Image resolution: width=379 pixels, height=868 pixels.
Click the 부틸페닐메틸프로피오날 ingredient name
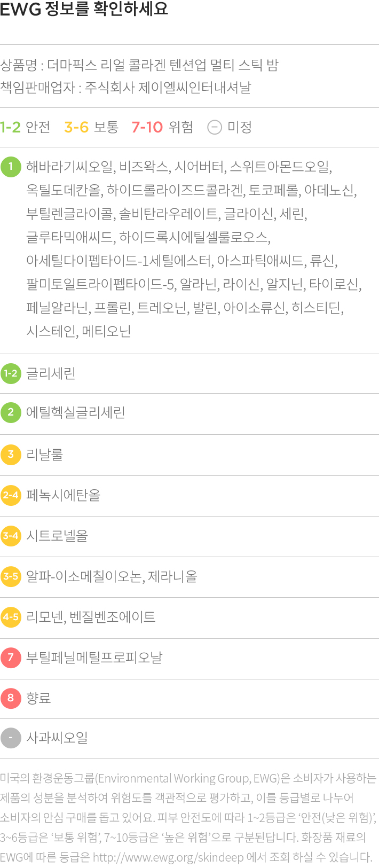[94, 658]
